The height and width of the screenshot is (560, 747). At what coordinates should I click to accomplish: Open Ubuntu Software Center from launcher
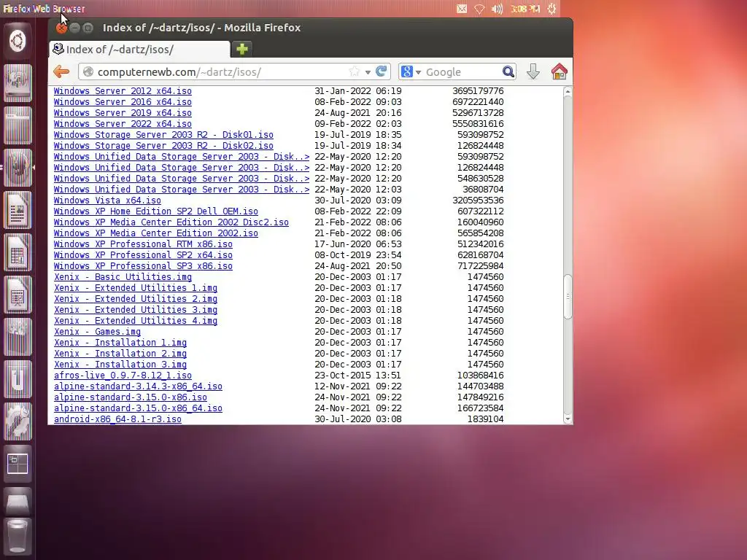pyautogui.click(x=18, y=337)
